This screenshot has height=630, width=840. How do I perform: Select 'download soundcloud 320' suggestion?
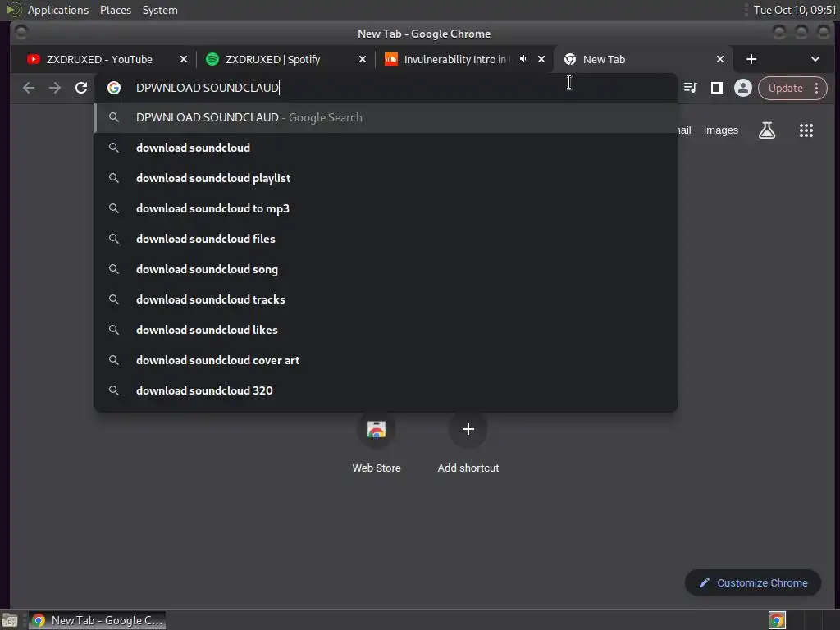pos(386,391)
